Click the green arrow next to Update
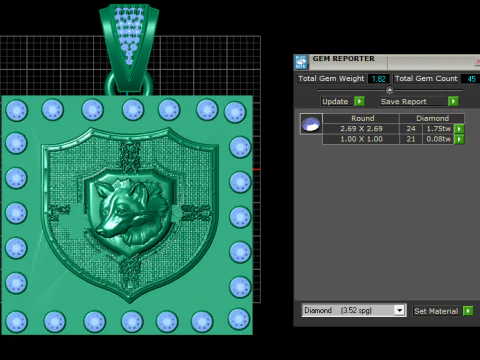Screen dimensions: 480x360 click(359, 101)
